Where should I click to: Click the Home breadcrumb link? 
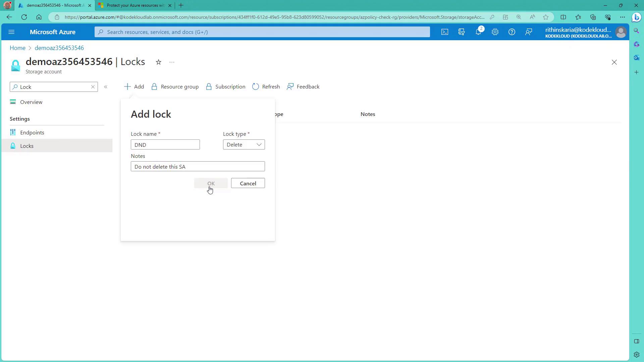point(17,48)
